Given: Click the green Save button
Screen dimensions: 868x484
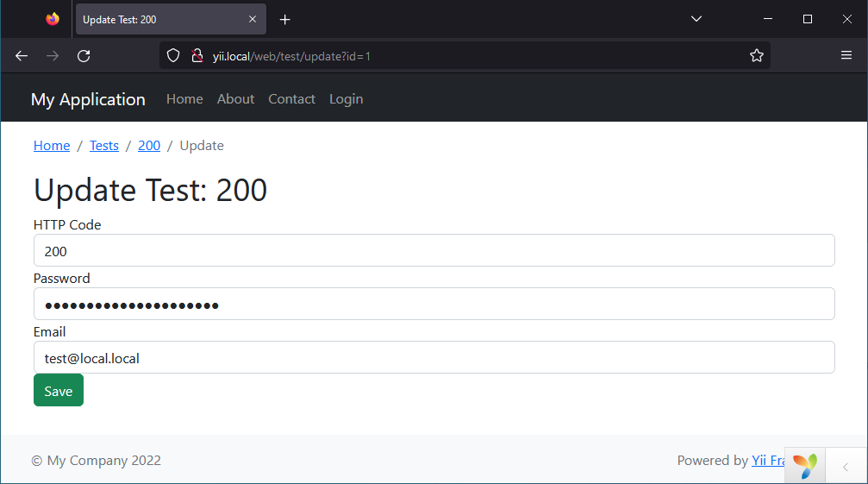Looking at the screenshot, I should pos(59,391).
